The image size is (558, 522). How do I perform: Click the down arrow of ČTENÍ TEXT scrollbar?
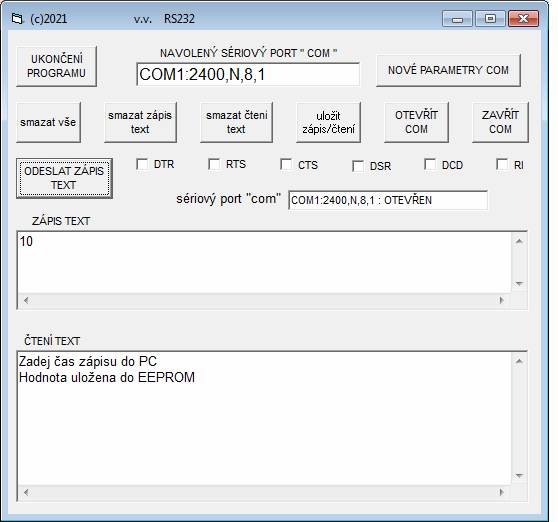(x=519, y=476)
